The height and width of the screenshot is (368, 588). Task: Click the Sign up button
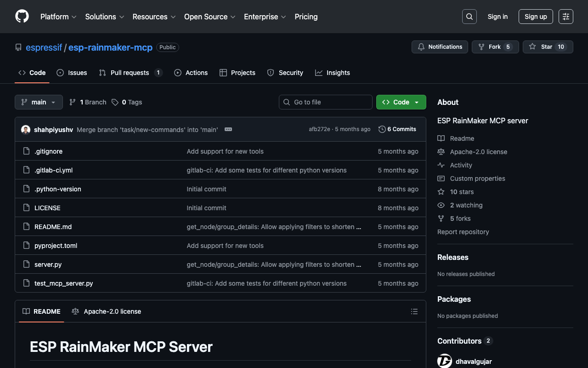[x=535, y=17]
